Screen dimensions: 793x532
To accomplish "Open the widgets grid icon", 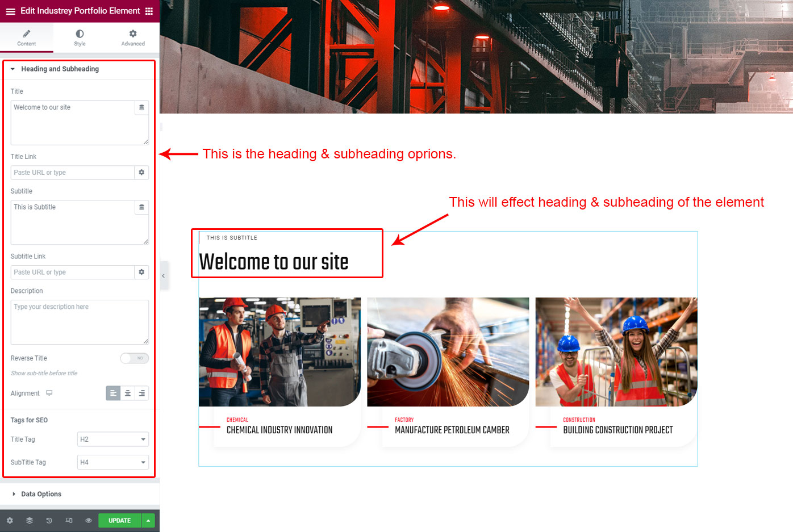I will pyautogui.click(x=149, y=11).
